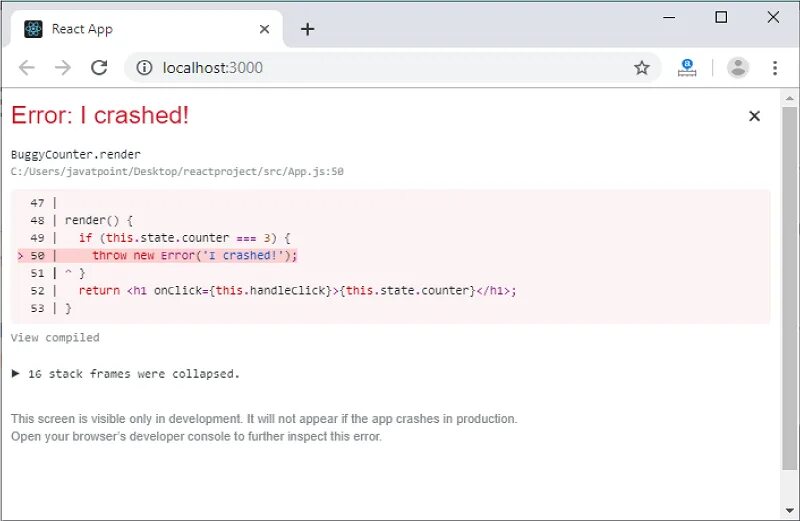
Task: Open Chrome's three-dot menu
Action: coord(774,67)
